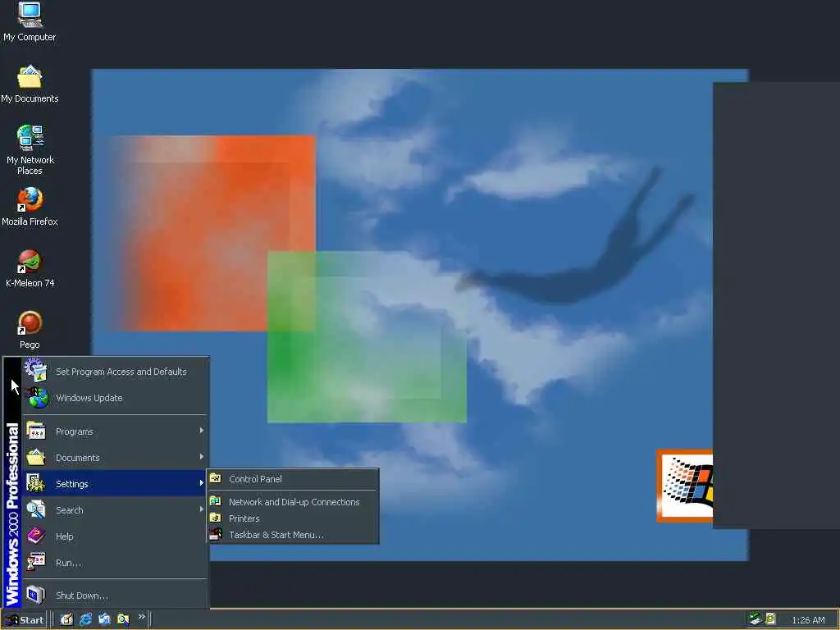Image resolution: width=840 pixels, height=630 pixels.
Task: Click the Windows flag logo on wallpaper edge
Action: [x=685, y=486]
